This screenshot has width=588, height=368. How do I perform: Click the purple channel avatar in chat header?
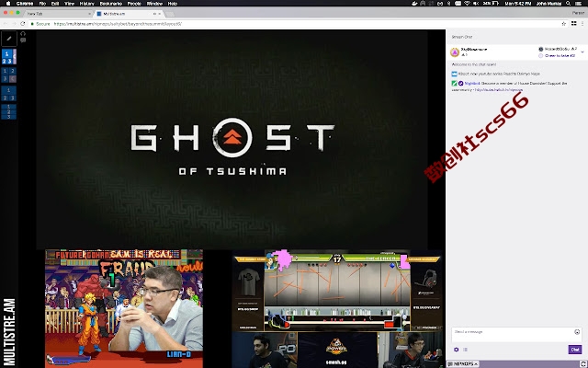click(455, 52)
